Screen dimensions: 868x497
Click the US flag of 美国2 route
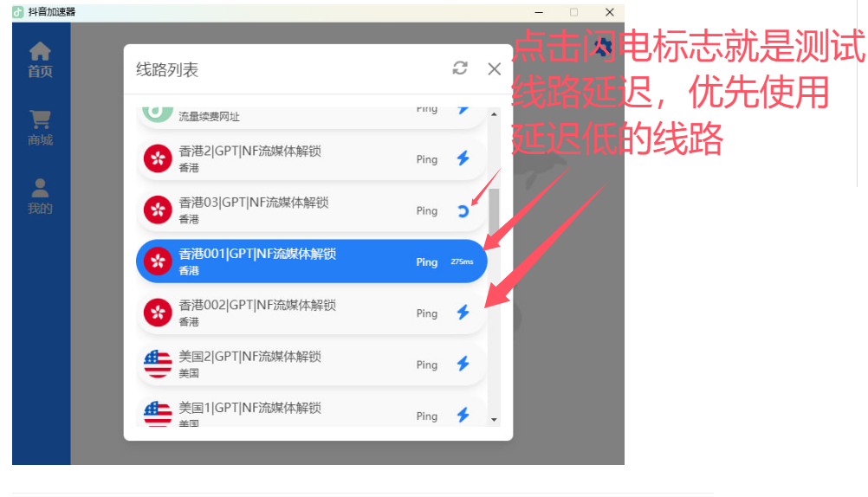point(158,365)
